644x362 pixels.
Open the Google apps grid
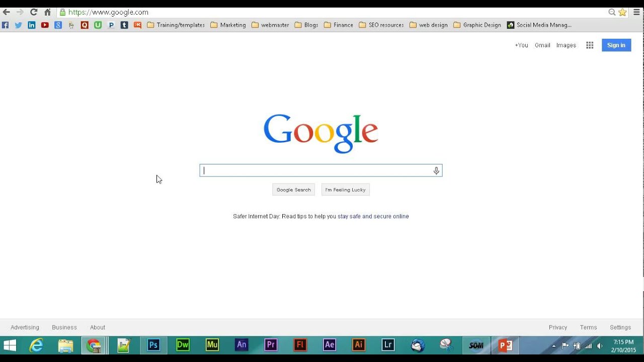click(x=590, y=45)
